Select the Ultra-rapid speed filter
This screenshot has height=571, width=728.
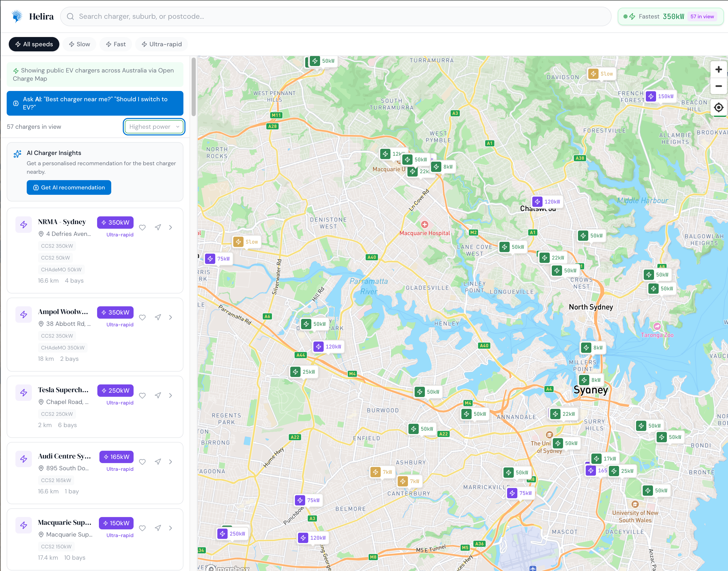[161, 44]
